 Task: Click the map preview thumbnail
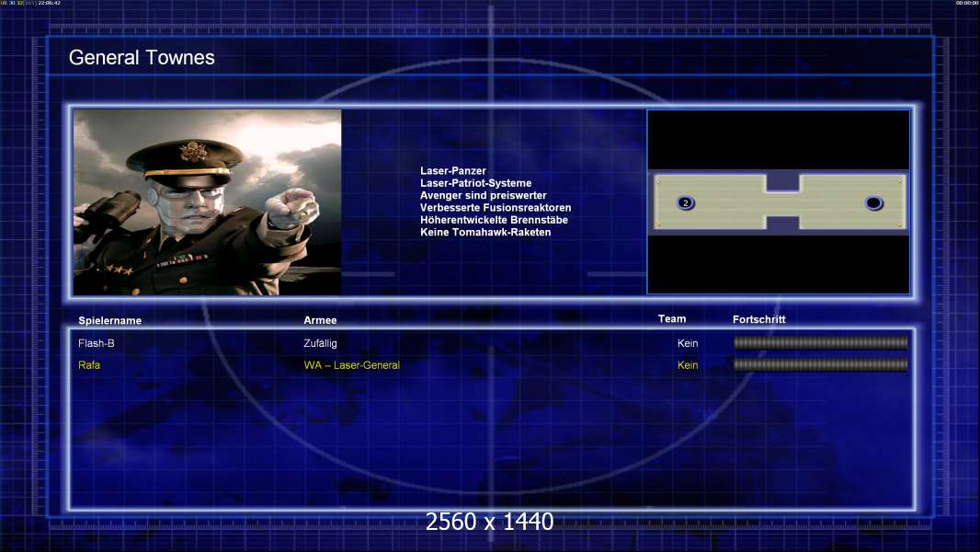point(778,201)
